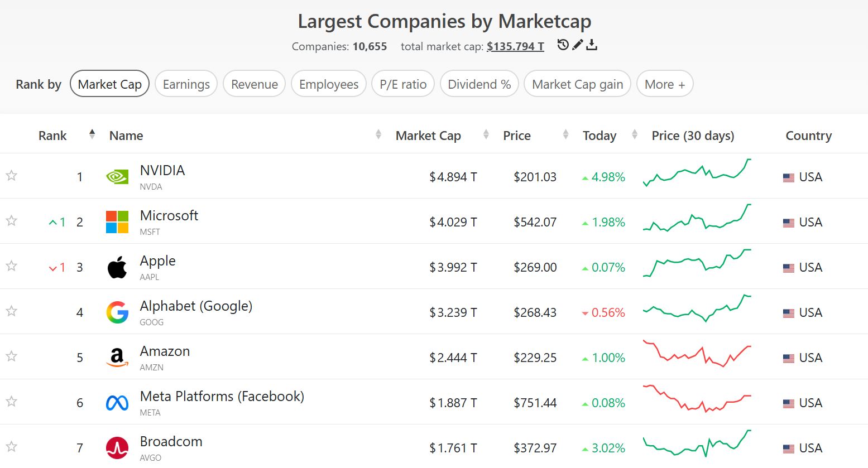Switch ranking to P/E ratio
The height and width of the screenshot is (468, 868).
[x=402, y=84]
